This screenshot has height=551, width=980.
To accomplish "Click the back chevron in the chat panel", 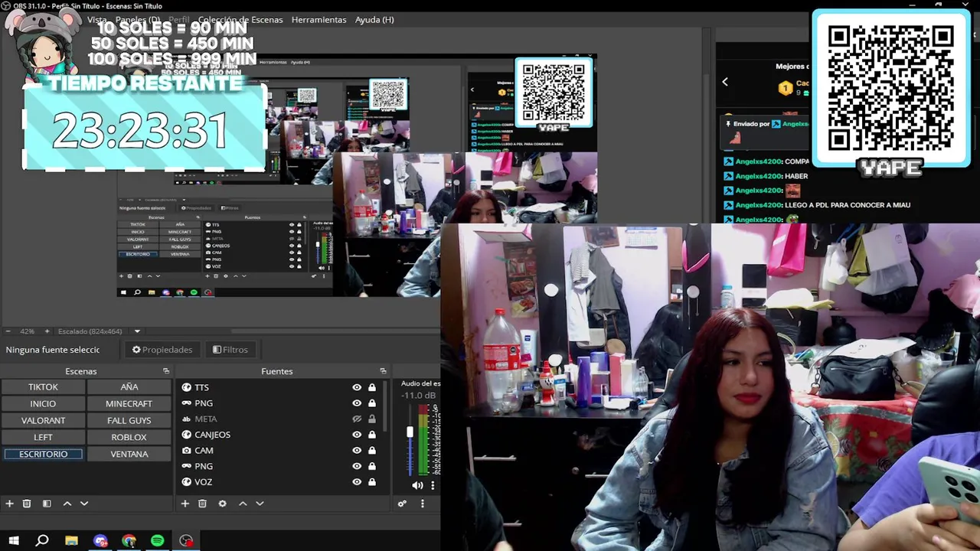I will click(724, 82).
